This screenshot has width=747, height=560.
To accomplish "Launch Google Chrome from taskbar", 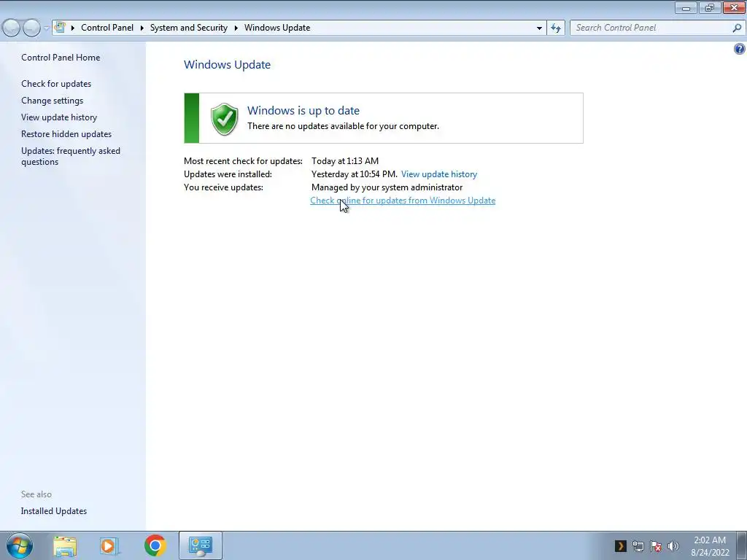I will [155, 545].
